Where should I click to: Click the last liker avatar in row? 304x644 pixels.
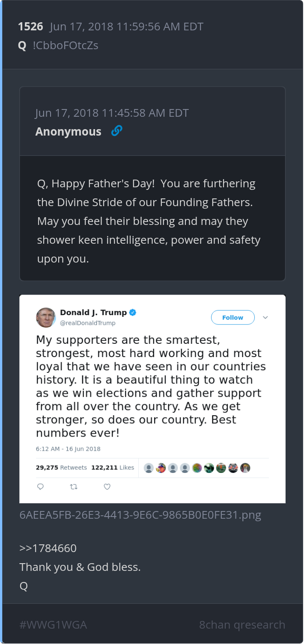click(245, 468)
